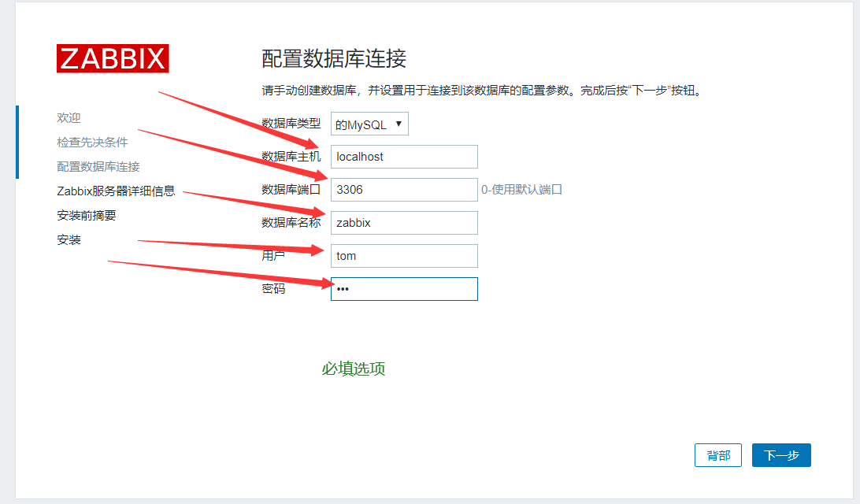Click the 数据库名称 label

[291, 223]
